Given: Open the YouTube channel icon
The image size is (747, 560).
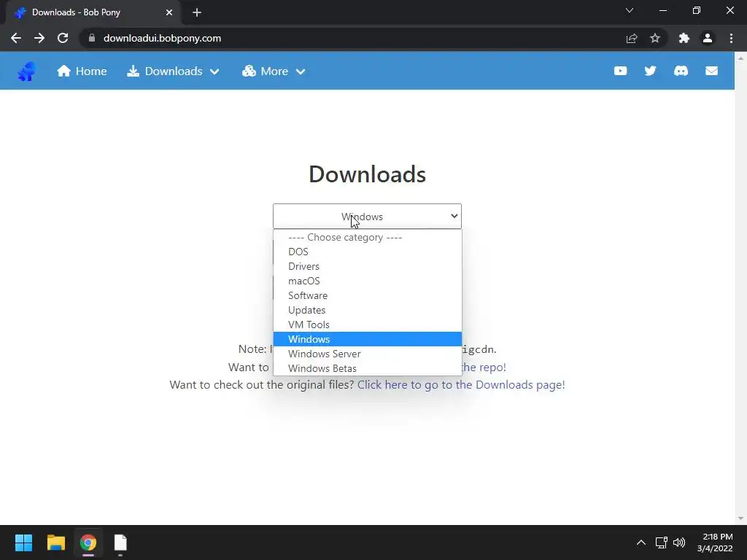Looking at the screenshot, I should pos(620,71).
